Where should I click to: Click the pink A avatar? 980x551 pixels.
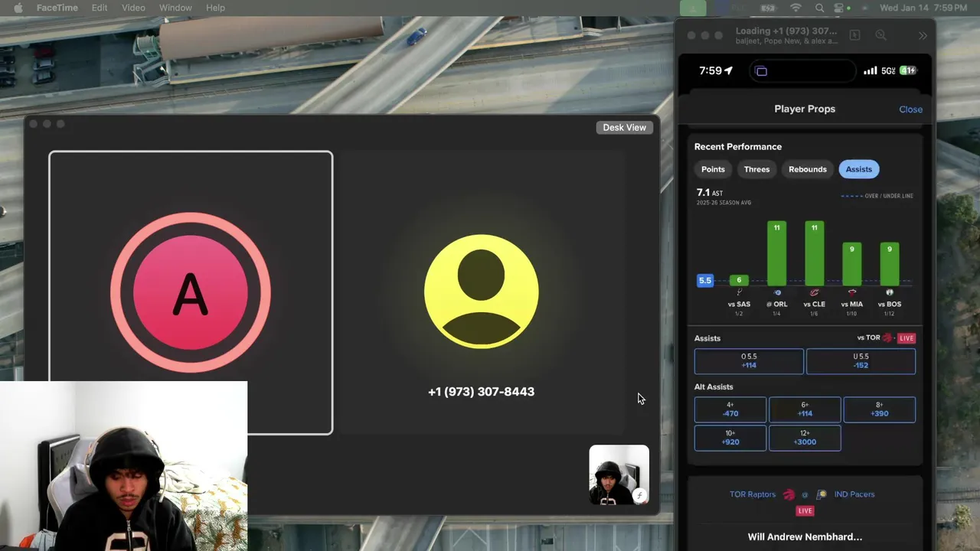(x=191, y=292)
